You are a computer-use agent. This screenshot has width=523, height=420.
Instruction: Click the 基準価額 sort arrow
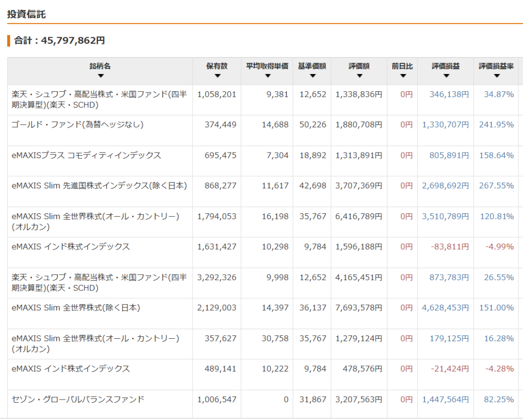pyautogui.click(x=312, y=76)
